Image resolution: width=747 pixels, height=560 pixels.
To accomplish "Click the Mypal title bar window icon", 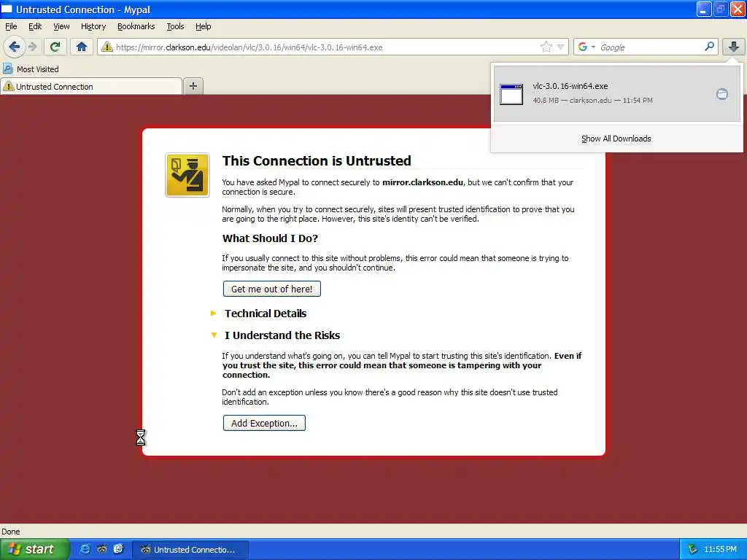I will tap(7, 9).
